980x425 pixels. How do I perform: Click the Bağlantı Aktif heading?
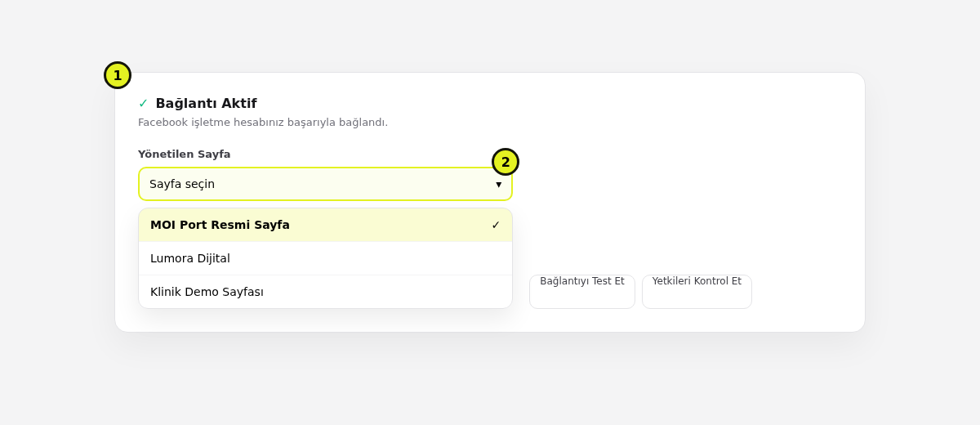pos(206,103)
